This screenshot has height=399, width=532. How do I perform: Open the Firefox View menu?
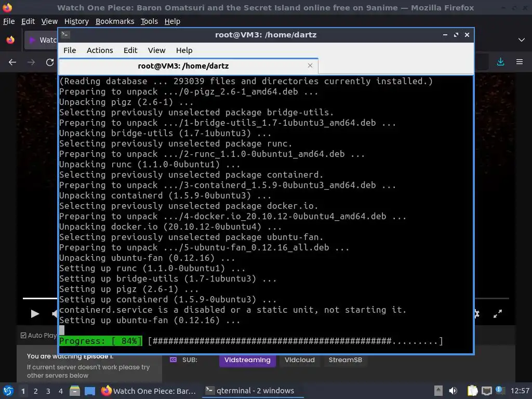click(x=49, y=21)
